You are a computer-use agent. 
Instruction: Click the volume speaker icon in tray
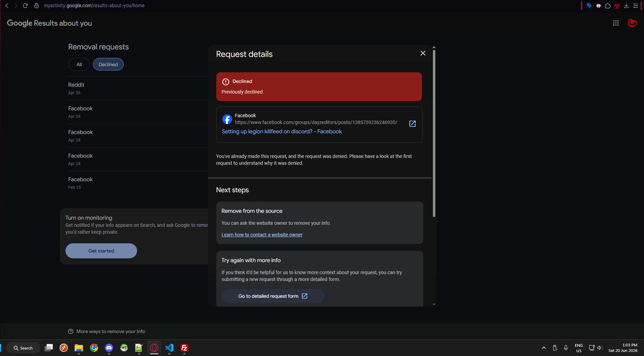pyautogui.click(x=599, y=348)
